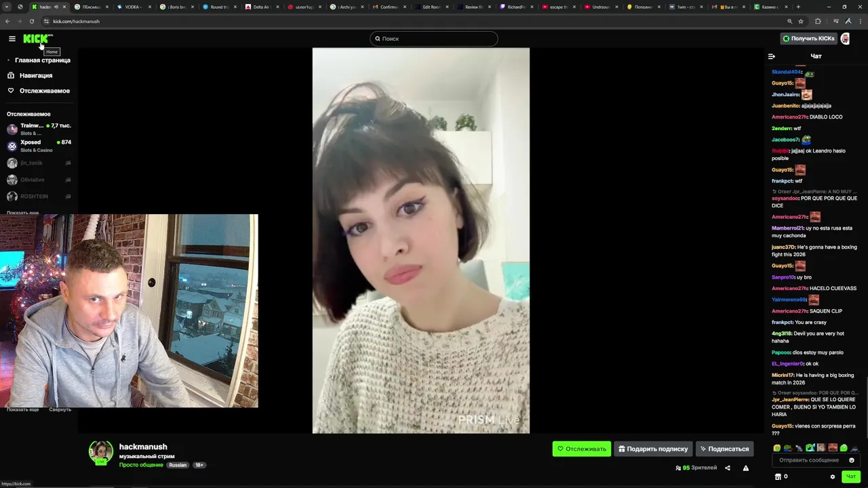Click hackmanush channel avatar
This screenshot has height=488, width=868.
click(x=101, y=452)
